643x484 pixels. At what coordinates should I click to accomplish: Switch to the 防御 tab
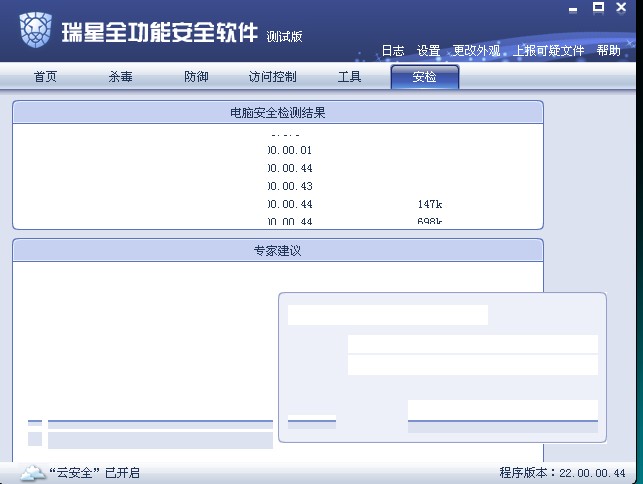(x=196, y=77)
